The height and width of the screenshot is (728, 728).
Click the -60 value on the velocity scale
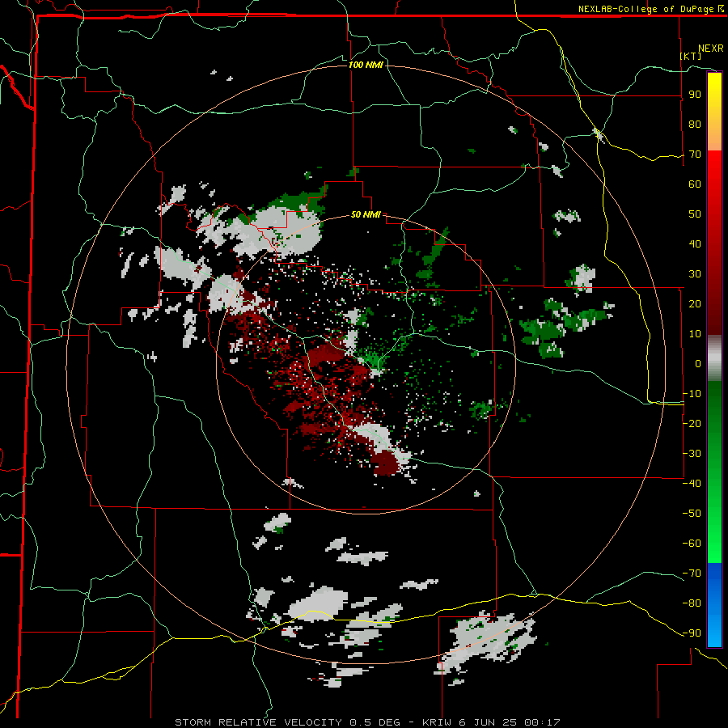tap(692, 544)
